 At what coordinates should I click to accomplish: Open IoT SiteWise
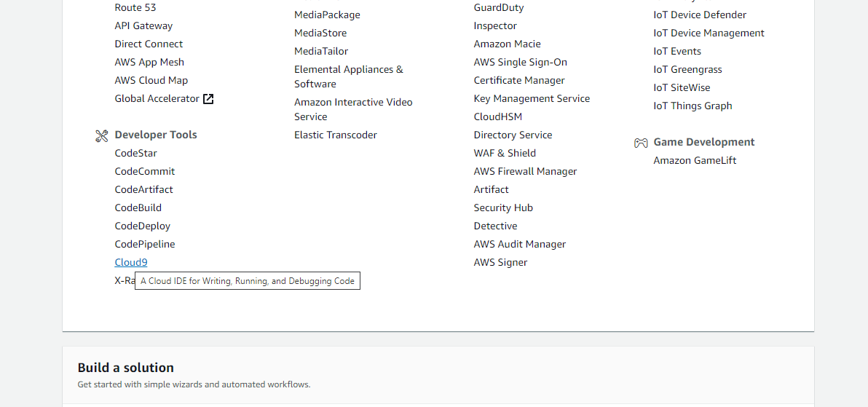pyautogui.click(x=682, y=88)
